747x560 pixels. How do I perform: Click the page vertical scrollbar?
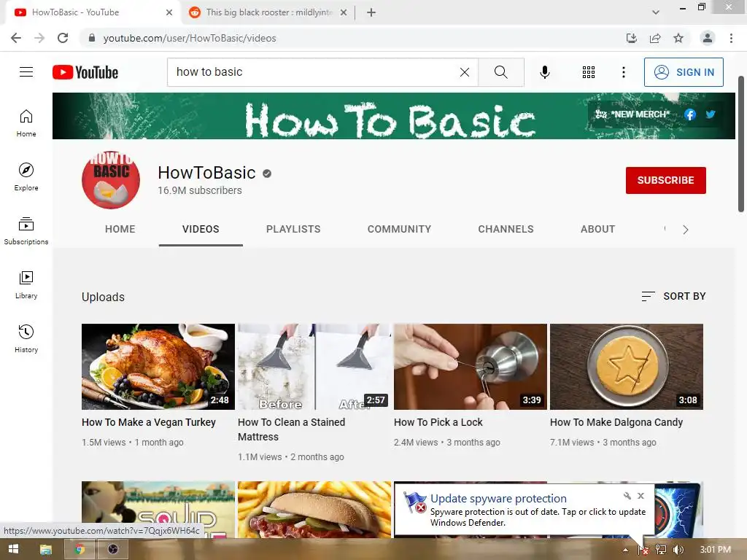[741, 144]
